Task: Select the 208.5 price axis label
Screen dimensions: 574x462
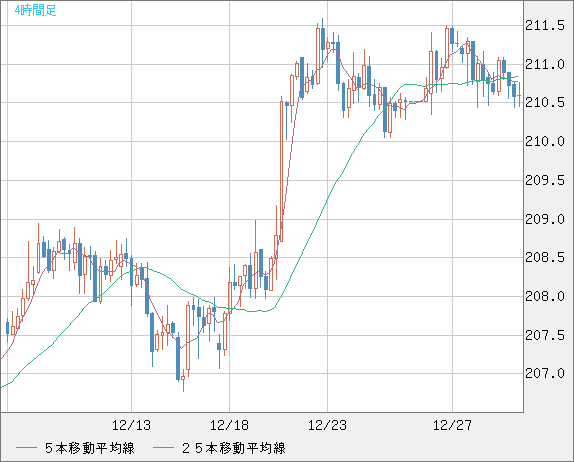Action: pos(545,257)
